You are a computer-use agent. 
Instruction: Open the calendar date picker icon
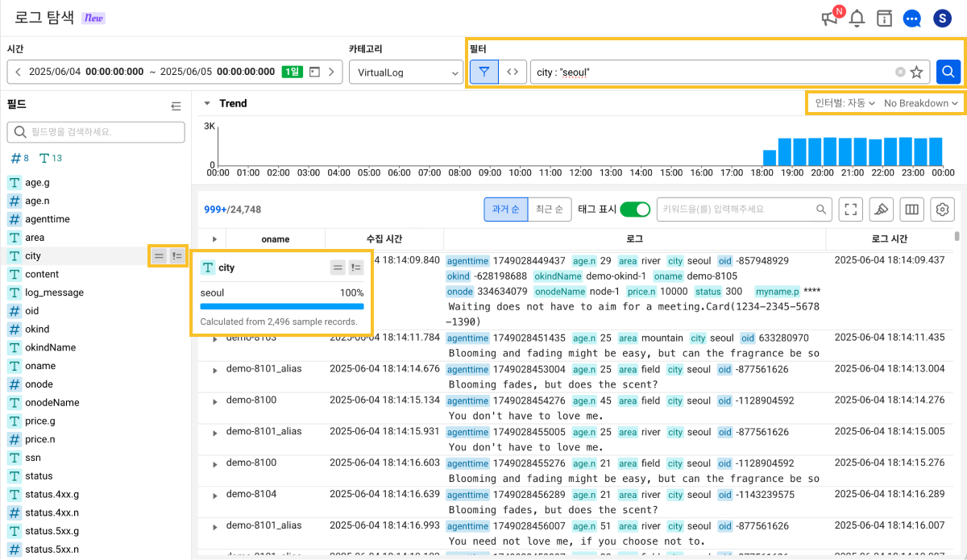click(314, 72)
